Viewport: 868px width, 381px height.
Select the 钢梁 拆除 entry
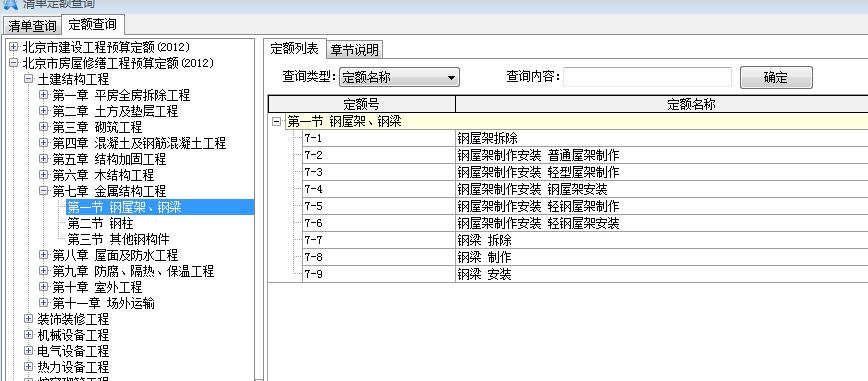pos(484,241)
